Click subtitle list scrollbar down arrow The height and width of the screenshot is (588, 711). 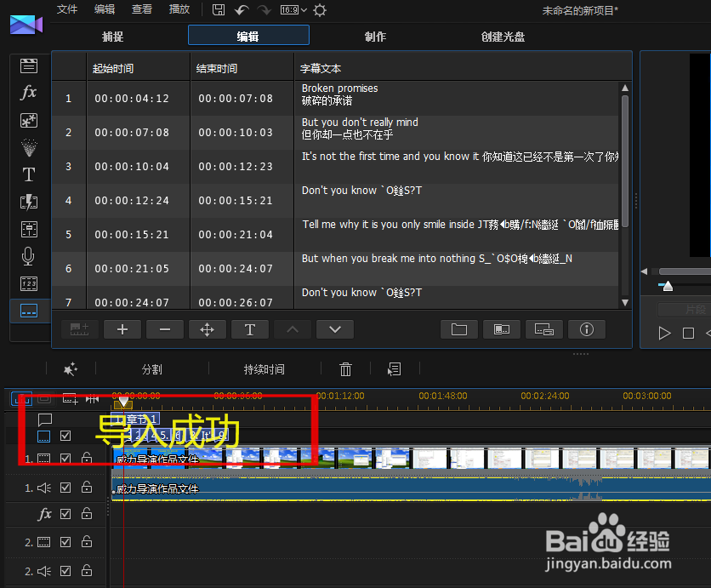coord(625,303)
